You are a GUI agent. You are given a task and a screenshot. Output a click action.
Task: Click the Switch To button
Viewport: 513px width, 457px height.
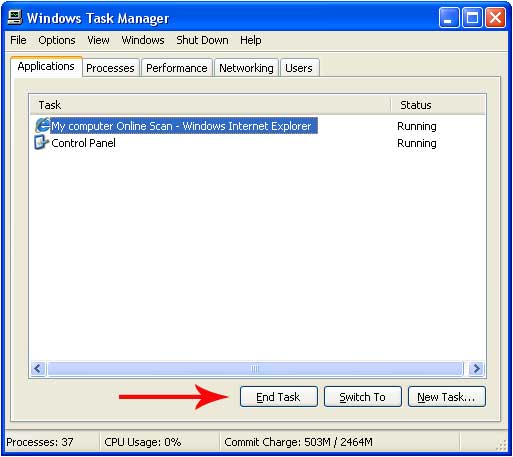tap(363, 397)
